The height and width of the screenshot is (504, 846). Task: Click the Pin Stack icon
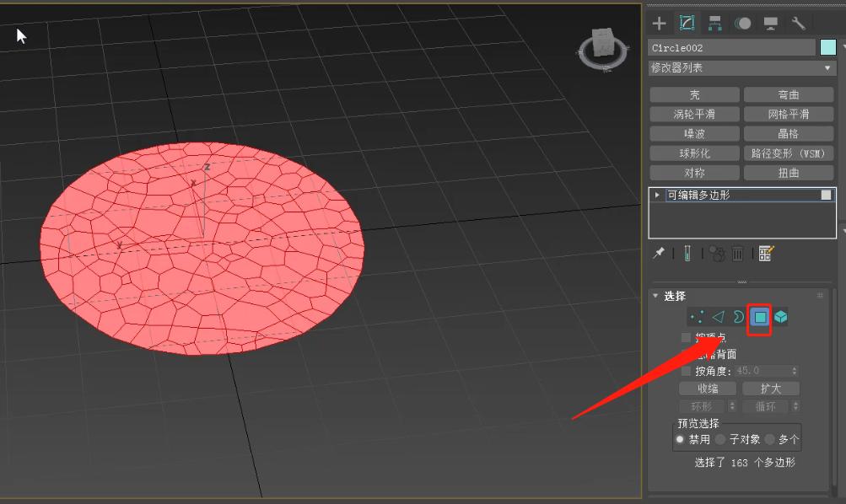[x=659, y=253]
